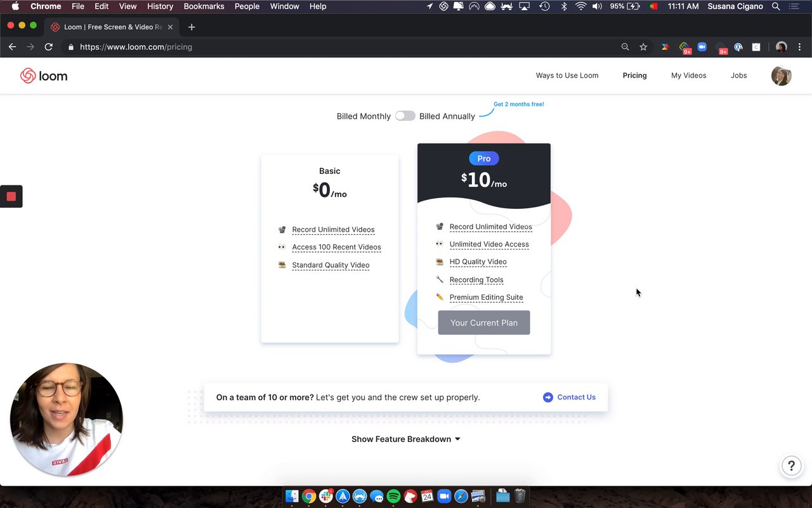Open the History menu
The image size is (812, 508).
tap(160, 6)
